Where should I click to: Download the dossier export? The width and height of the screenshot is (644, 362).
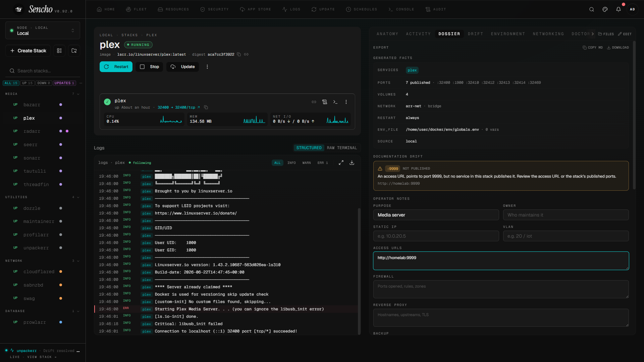coord(618,48)
